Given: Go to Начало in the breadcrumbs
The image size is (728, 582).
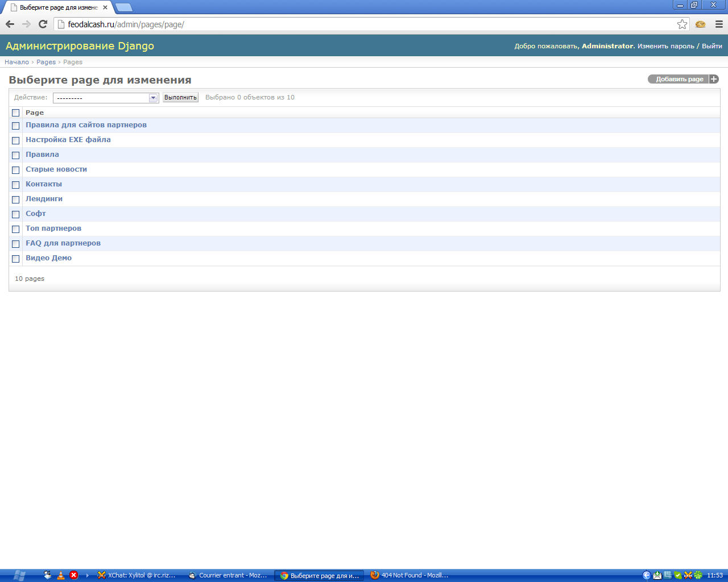Looking at the screenshot, I should tap(16, 62).
